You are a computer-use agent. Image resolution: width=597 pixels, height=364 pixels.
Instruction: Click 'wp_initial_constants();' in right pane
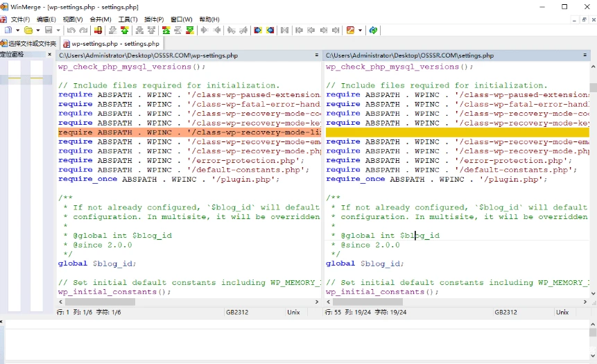click(382, 292)
